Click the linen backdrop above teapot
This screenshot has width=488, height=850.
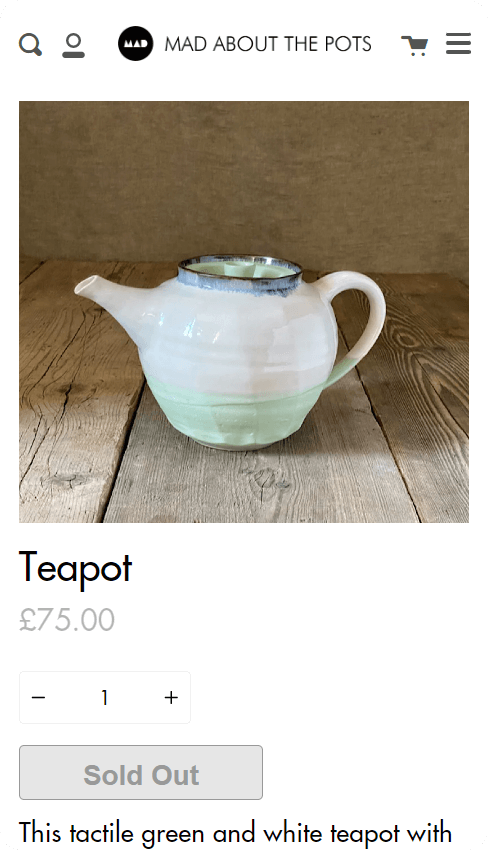pos(244,173)
